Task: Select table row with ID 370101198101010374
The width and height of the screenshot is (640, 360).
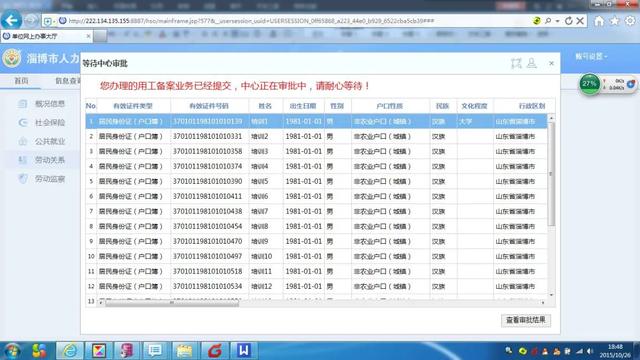Action: click(x=316, y=167)
